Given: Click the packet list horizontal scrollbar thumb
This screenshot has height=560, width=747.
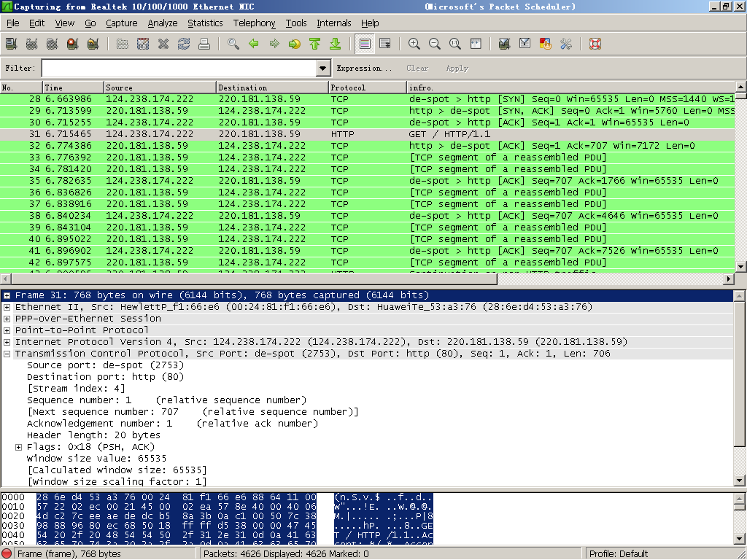Looking at the screenshot, I should [254, 279].
